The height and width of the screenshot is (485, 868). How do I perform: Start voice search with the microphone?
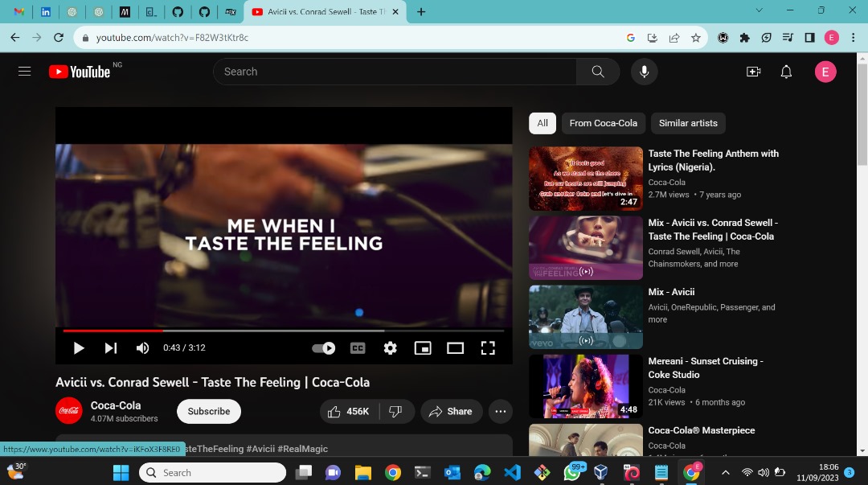pyautogui.click(x=645, y=72)
